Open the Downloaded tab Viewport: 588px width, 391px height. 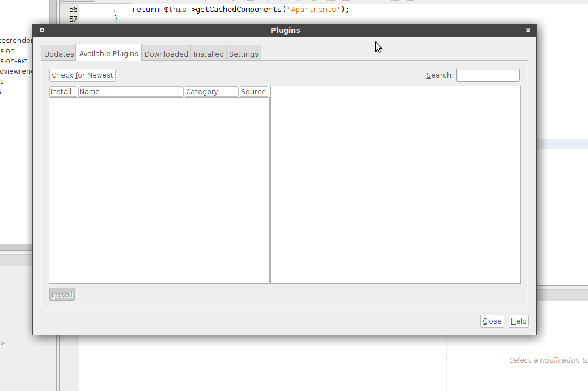click(166, 53)
